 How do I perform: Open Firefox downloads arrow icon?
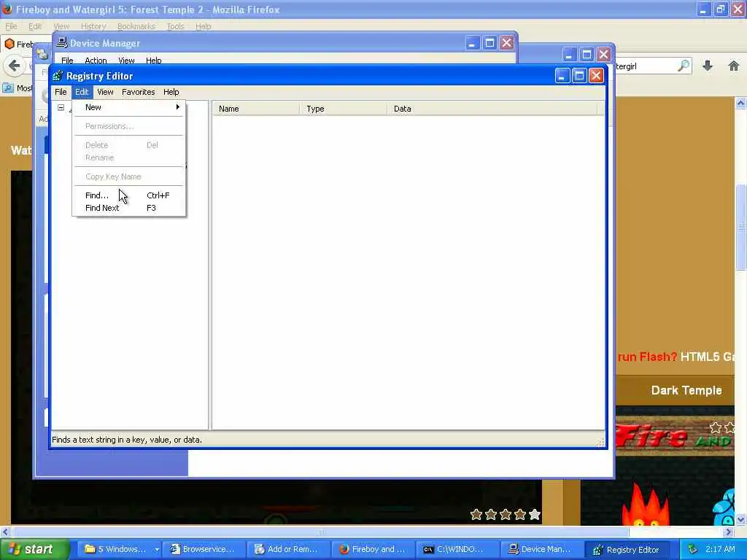pos(708,66)
